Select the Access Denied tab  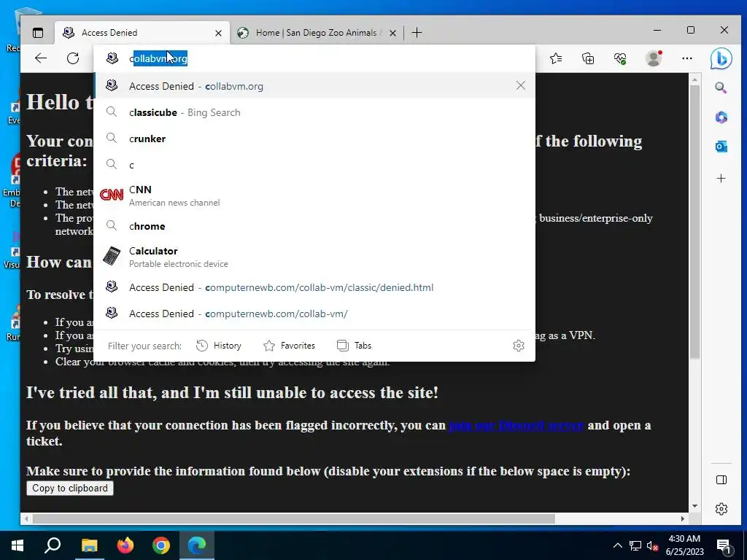(142, 33)
